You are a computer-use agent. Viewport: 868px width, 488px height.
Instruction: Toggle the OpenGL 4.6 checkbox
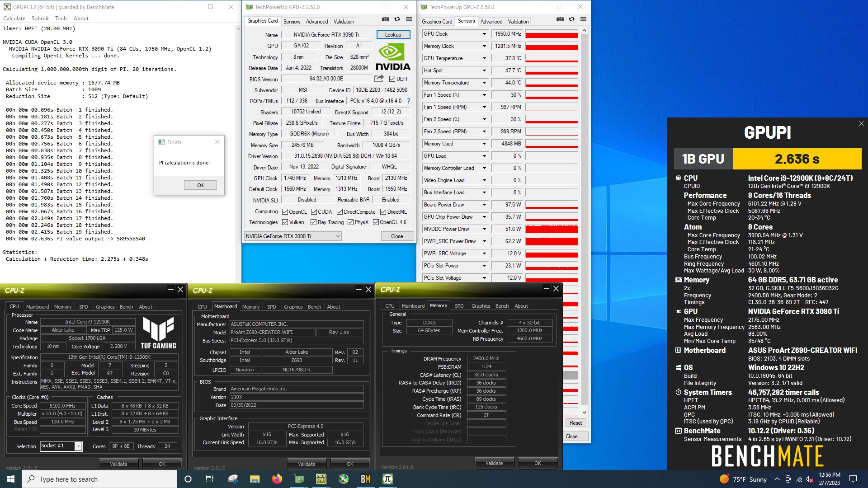point(376,222)
